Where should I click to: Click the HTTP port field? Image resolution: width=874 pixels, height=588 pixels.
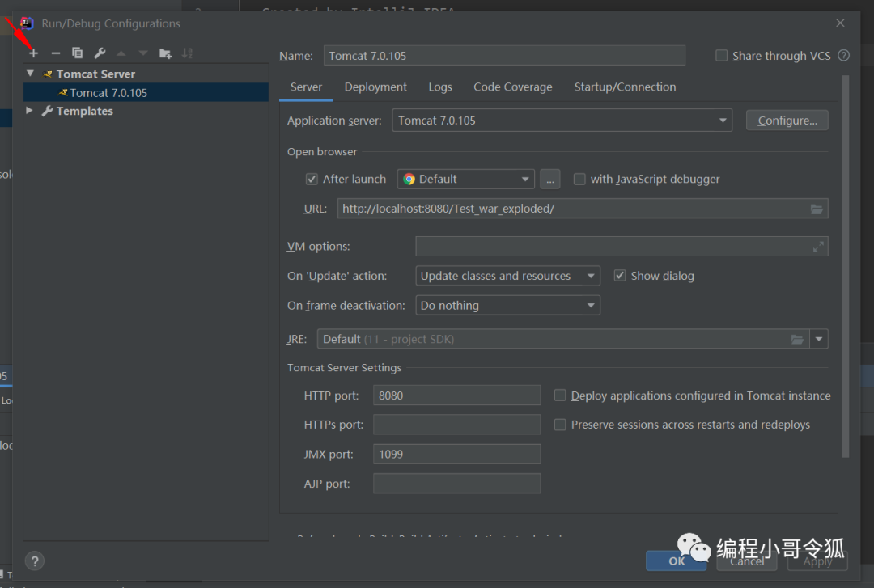point(456,396)
